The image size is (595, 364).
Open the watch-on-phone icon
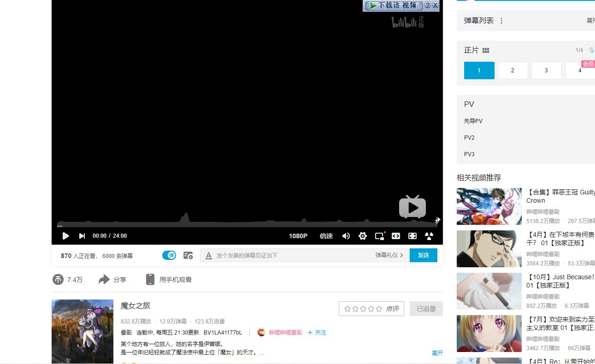pos(150,279)
